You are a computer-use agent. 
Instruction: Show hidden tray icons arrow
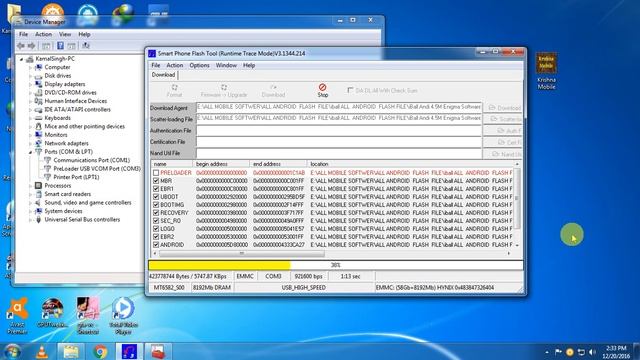547,352
